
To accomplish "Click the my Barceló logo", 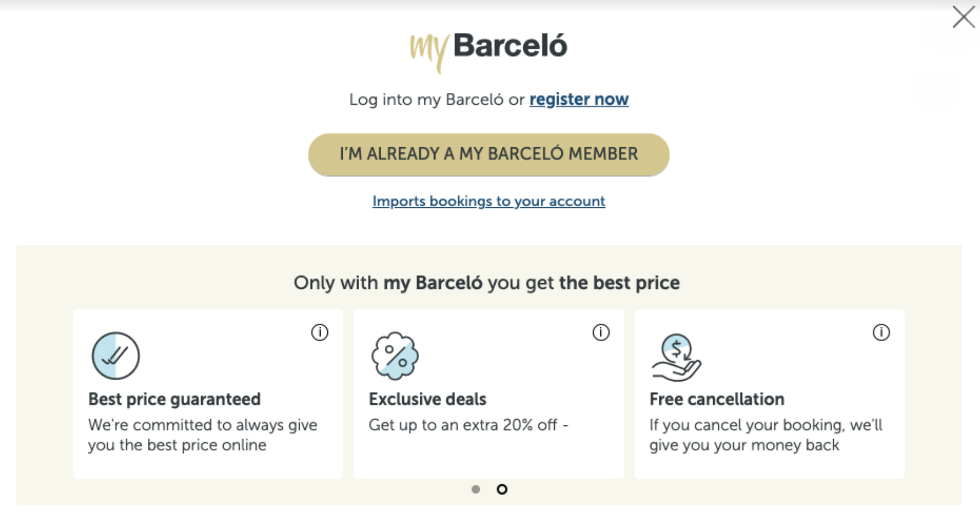I will pos(488,51).
